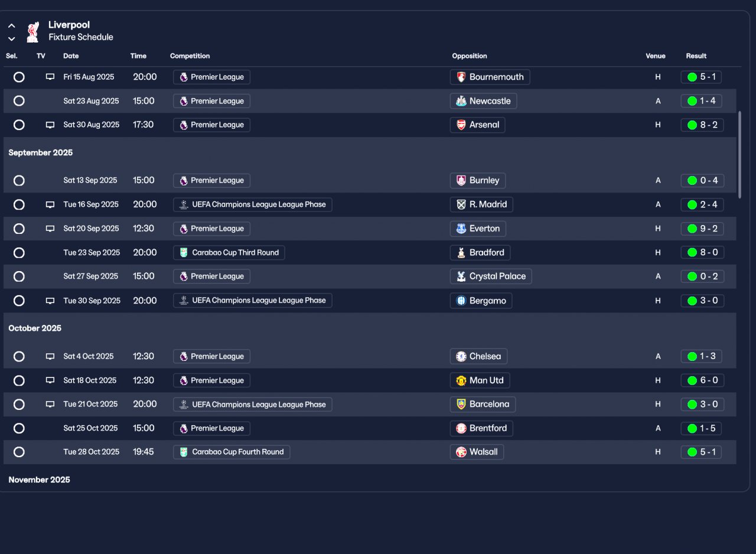Image resolution: width=756 pixels, height=554 pixels.
Task: Click the R. Madrid club badge
Action: (x=461, y=204)
